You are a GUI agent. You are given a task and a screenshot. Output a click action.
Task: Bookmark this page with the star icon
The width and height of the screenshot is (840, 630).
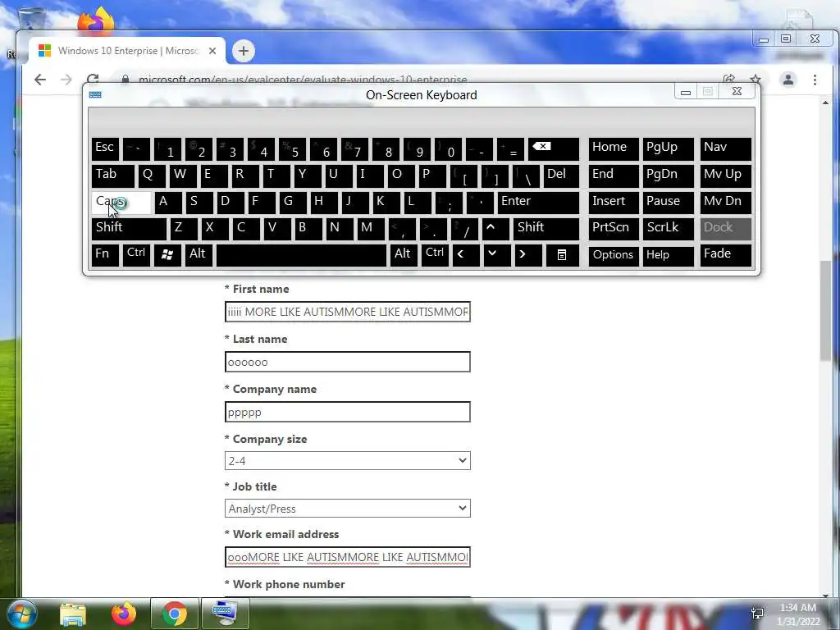coord(756,80)
